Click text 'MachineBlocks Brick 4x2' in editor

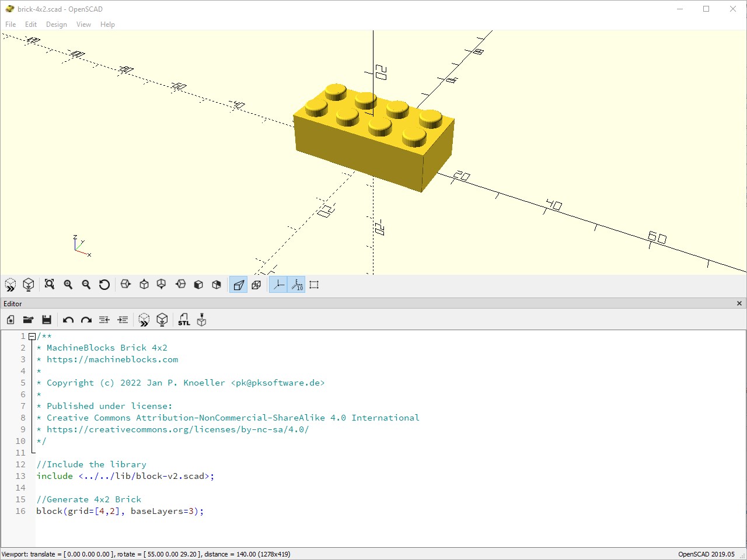107,348
